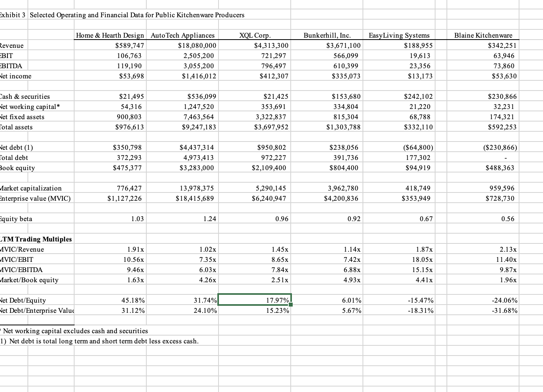Select the Market capitalization row label
Image resolution: width=543 pixels, height=392 pixels.
click(x=31, y=188)
